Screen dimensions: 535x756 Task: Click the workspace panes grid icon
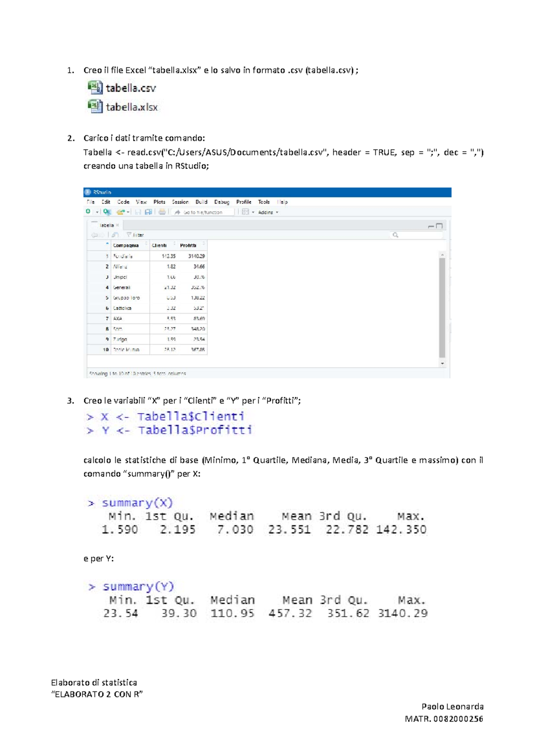click(245, 212)
